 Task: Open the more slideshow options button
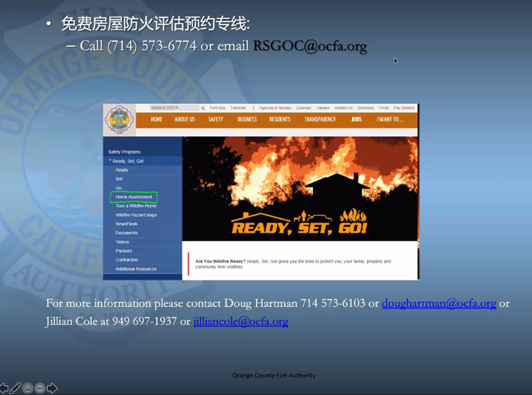[x=40, y=388]
